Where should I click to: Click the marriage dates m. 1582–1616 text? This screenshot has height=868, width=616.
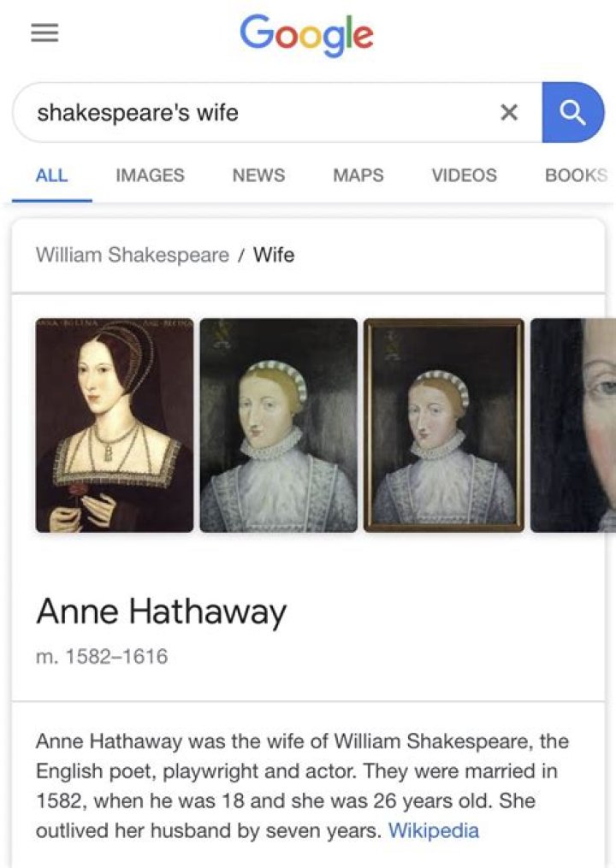pos(102,657)
